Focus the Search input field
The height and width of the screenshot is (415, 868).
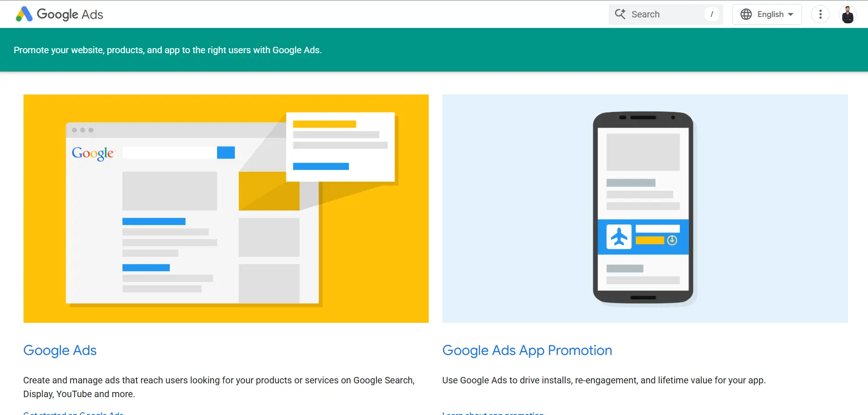(x=666, y=14)
